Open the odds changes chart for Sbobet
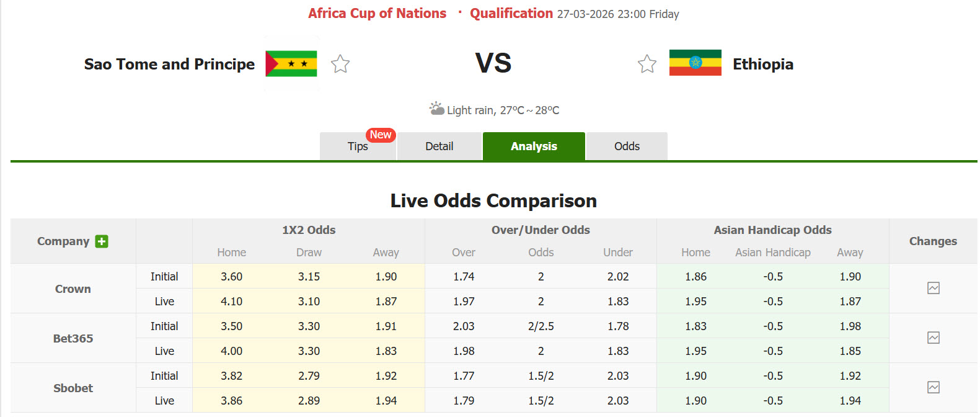The height and width of the screenshot is (417, 980). (x=934, y=388)
